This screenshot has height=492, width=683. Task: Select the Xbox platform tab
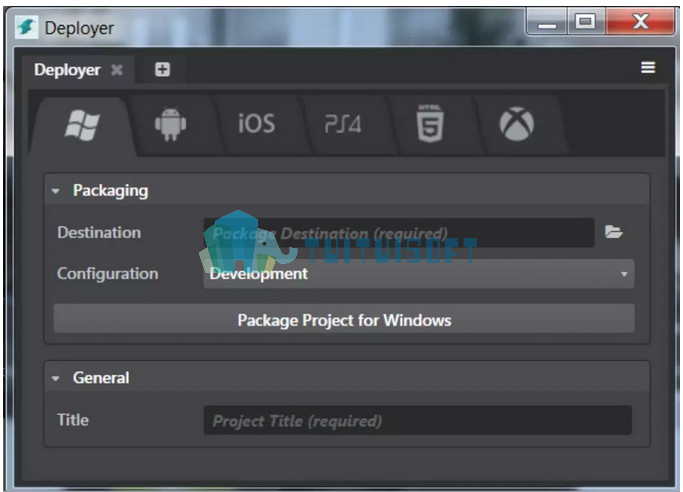[517, 124]
